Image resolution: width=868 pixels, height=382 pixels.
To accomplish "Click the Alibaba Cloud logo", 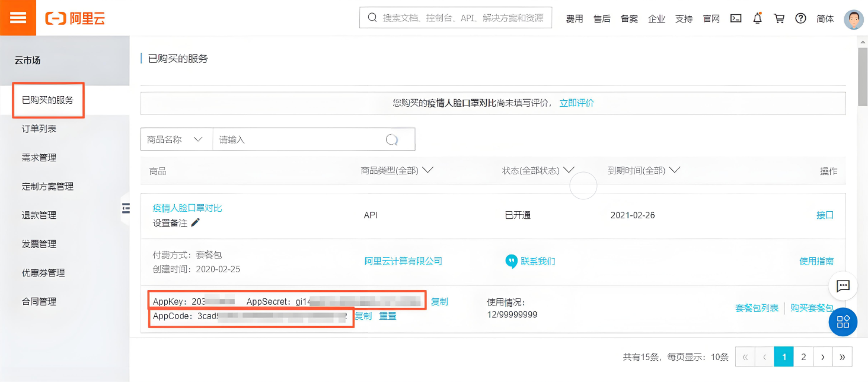I will (x=75, y=18).
